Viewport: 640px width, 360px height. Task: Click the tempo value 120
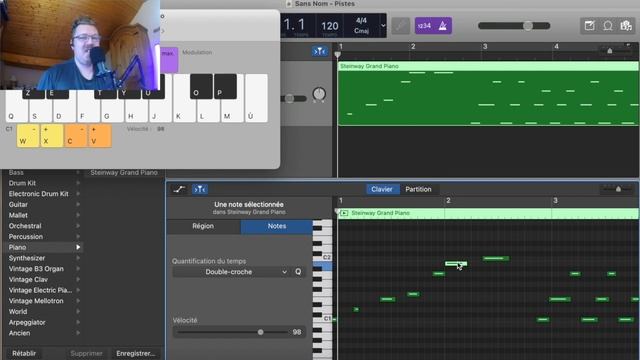[x=330, y=26]
